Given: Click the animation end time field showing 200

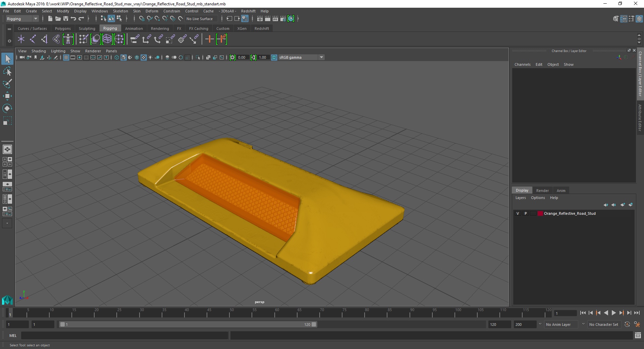Looking at the screenshot, I should click(525, 325).
